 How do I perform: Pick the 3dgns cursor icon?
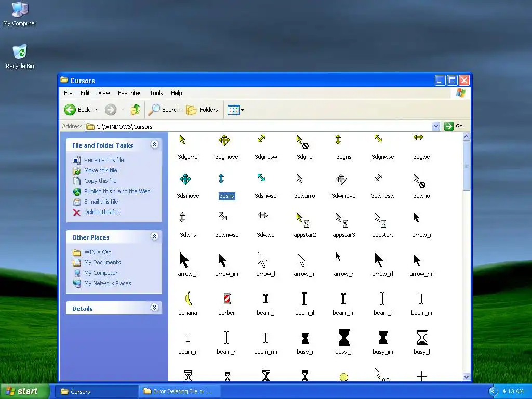coord(338,139)
